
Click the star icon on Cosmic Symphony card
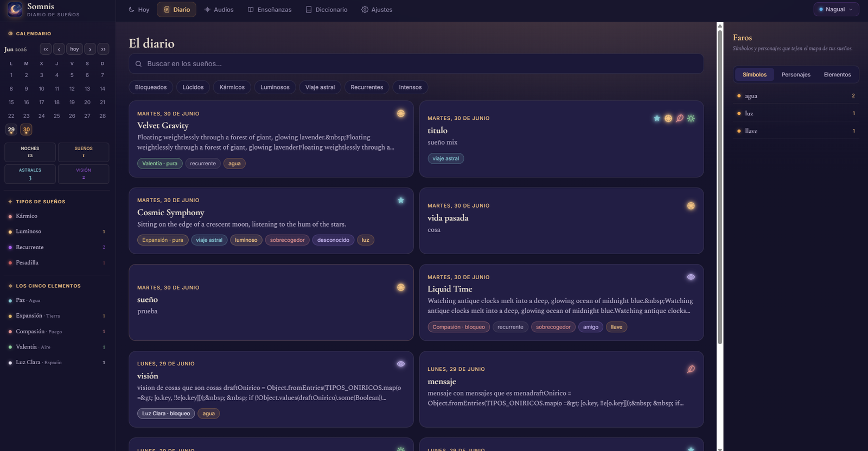click(x=401, y=201)
